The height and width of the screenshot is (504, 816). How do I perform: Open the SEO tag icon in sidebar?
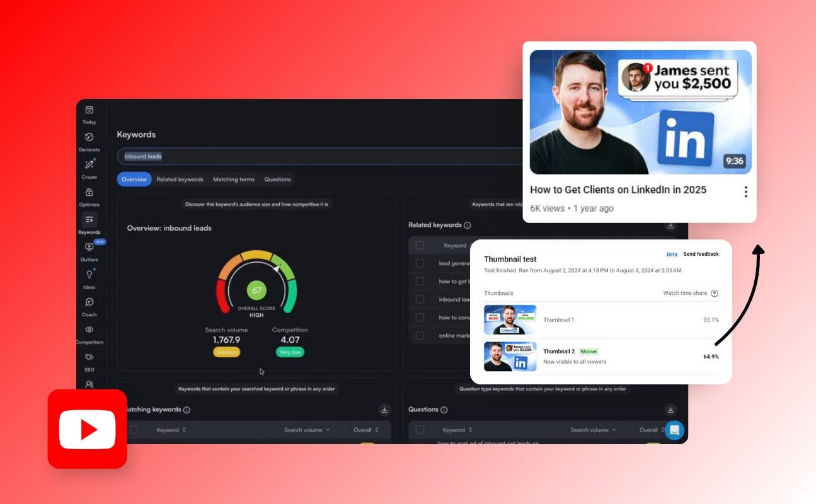click(89, 357)
